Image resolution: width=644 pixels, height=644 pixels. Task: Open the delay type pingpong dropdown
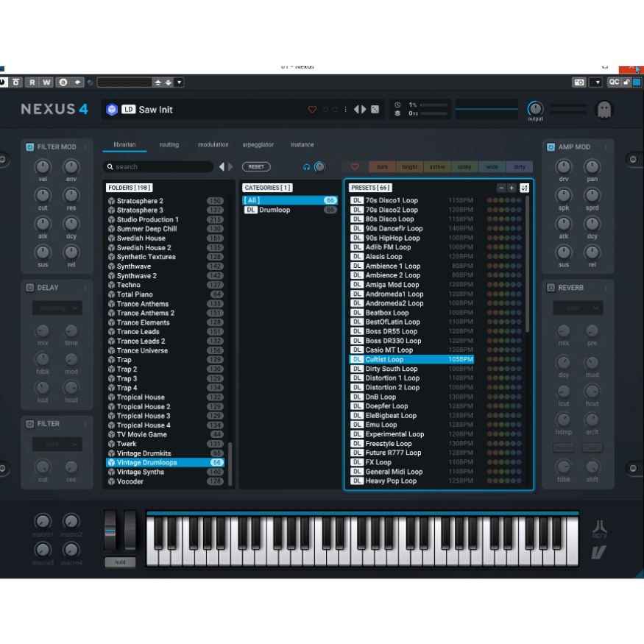tap(57, 308)
